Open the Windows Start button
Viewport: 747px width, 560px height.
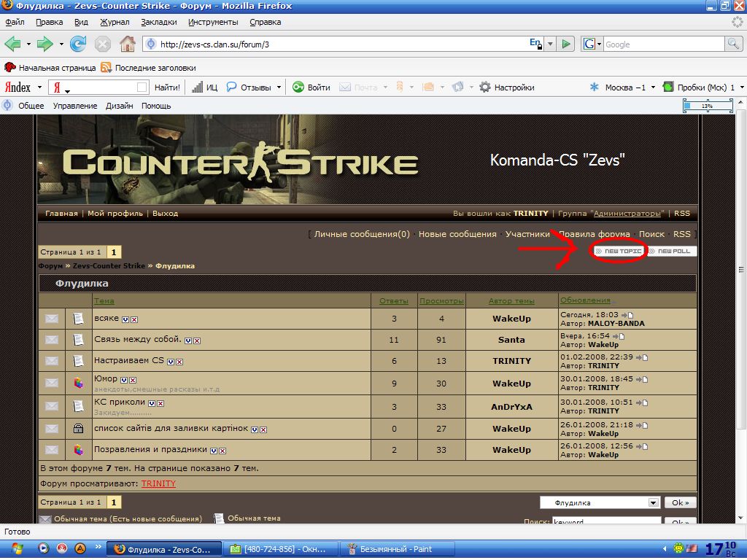(x=18, y=549)
